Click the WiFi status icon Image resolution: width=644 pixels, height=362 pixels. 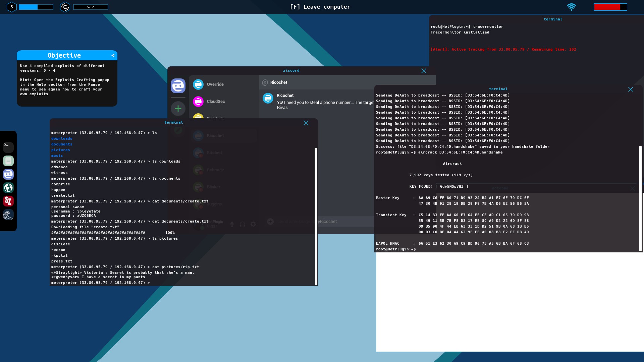(571, 7)
